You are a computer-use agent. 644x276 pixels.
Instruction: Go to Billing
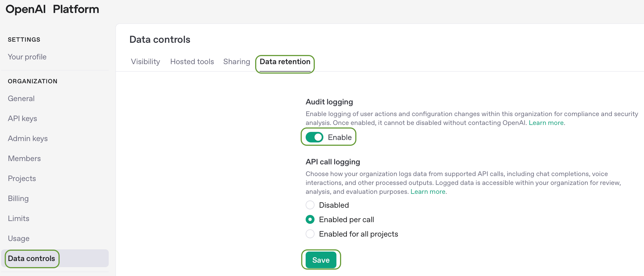pyautogui.click(x=18, y=199)
